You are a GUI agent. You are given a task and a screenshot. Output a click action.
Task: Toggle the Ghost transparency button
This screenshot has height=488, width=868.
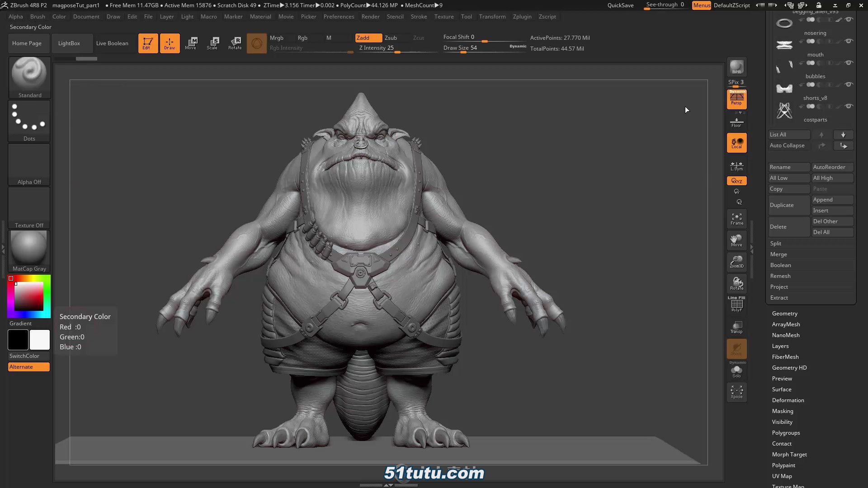[736, 349]
